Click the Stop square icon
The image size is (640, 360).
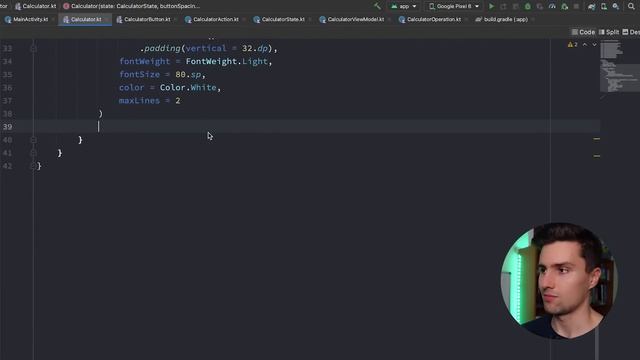[x=576, y=6]
